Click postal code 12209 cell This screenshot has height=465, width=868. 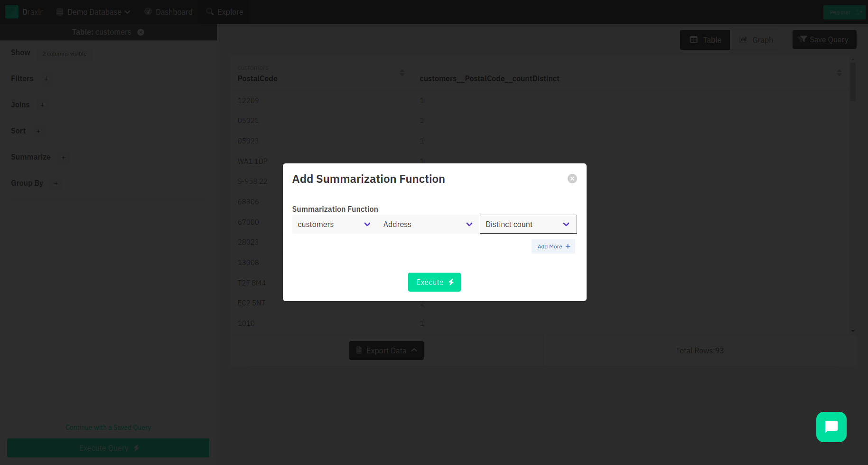point(248,101)
